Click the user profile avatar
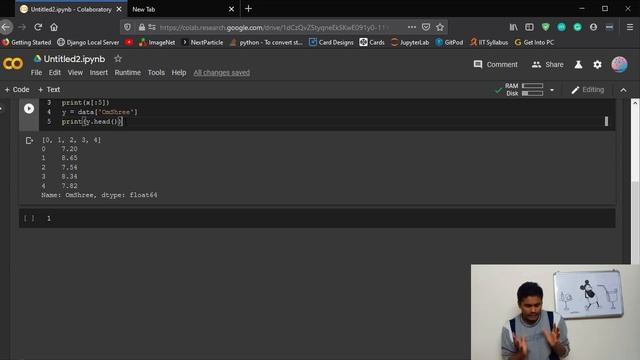 [x=619, y=64]
